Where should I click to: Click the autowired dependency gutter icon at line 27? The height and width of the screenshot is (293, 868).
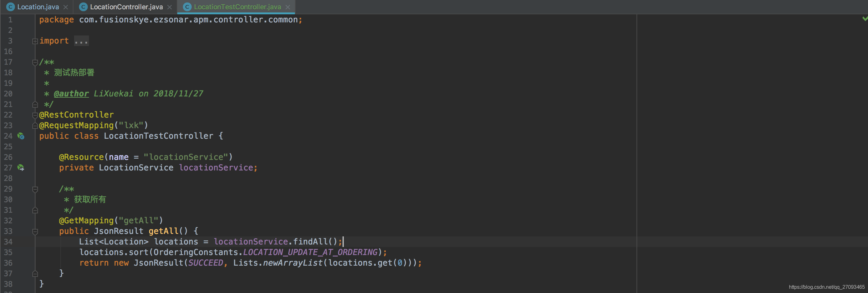pos(21,168)
